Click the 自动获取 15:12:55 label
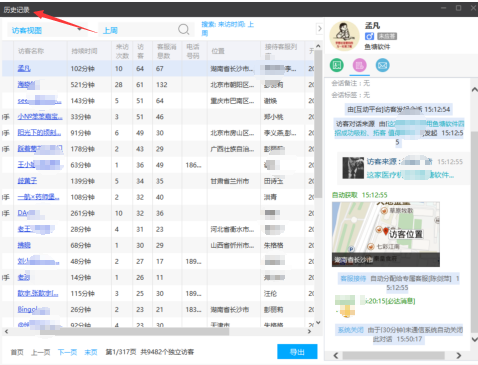The image size is (478, 365). pyautogui.click(x=359, y=195)
